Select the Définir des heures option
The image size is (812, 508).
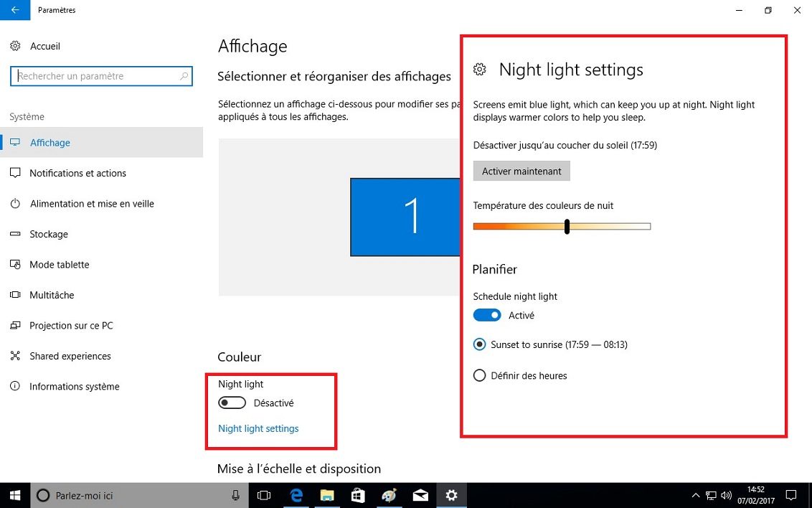[x=480, y=375]
